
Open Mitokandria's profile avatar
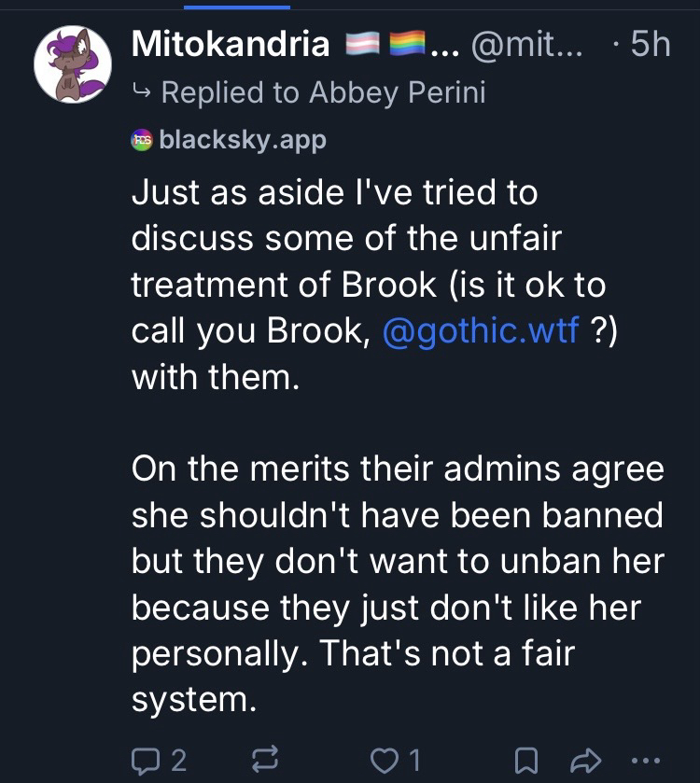(73, 64)
